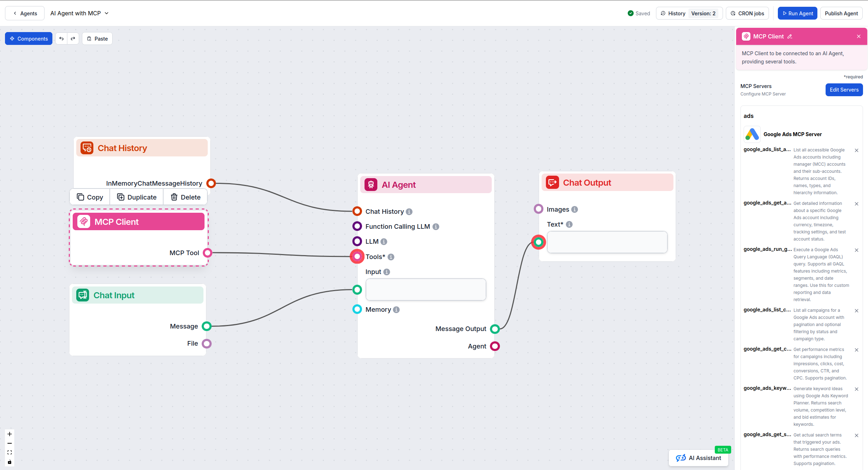
Task: Click the edit pencil next to MCP Client
Action: [x=790, y=36]
